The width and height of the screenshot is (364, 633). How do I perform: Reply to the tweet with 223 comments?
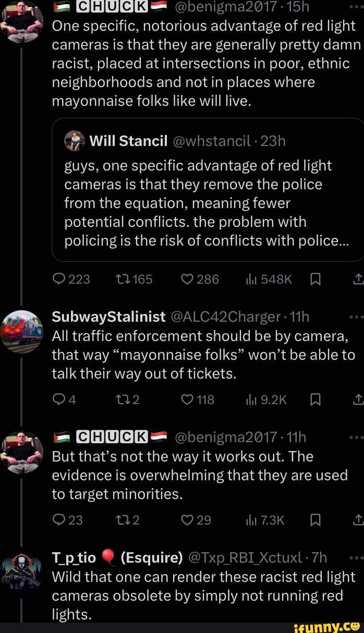[x=58, y=279]
